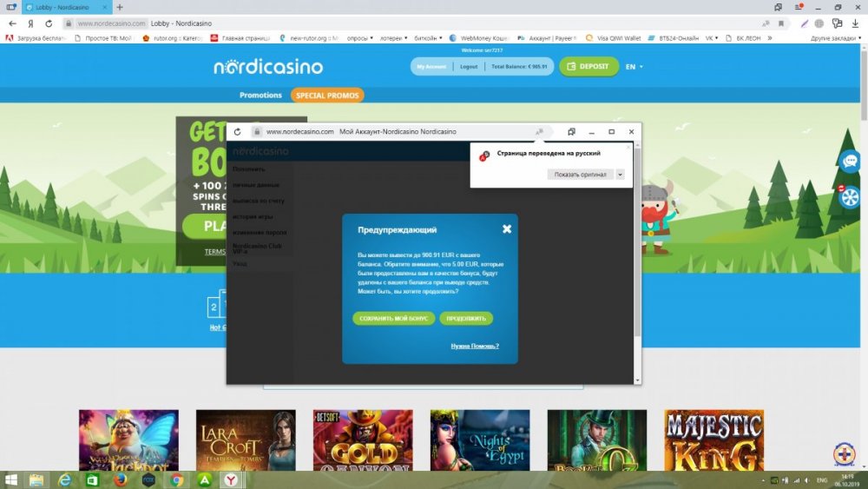Open new browser tab with plus icon
Screen dimensions: 868x489
(x=119, y=7)
